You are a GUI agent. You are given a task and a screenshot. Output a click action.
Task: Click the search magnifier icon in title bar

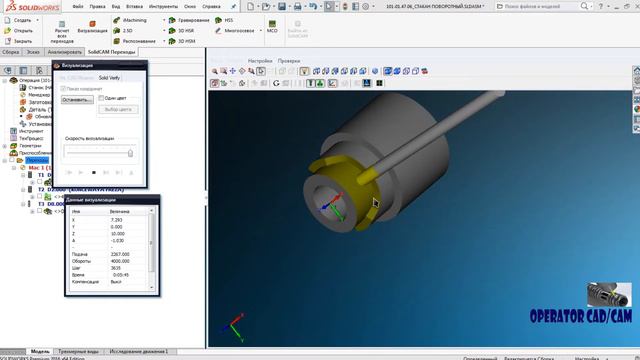tap(584, 6)
